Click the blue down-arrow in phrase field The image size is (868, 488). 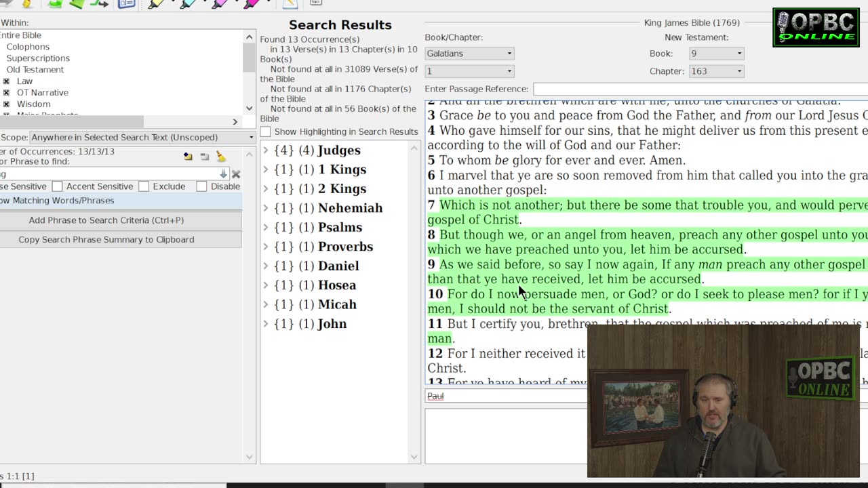coord(223,174)
